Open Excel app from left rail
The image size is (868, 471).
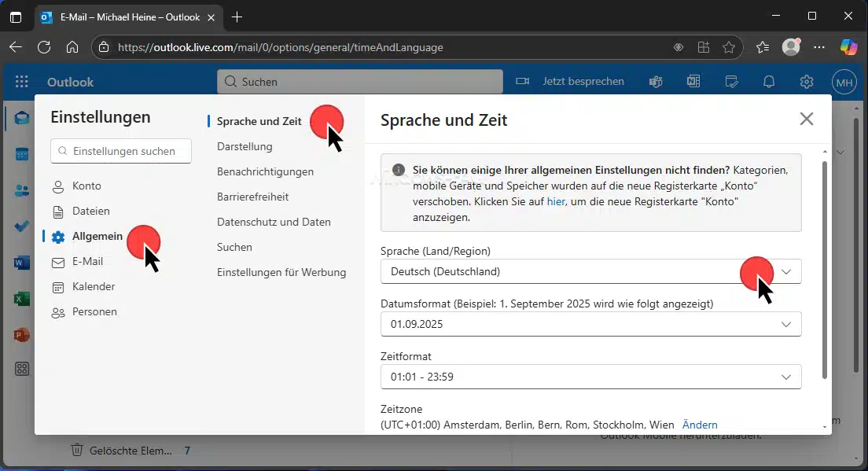22,299
